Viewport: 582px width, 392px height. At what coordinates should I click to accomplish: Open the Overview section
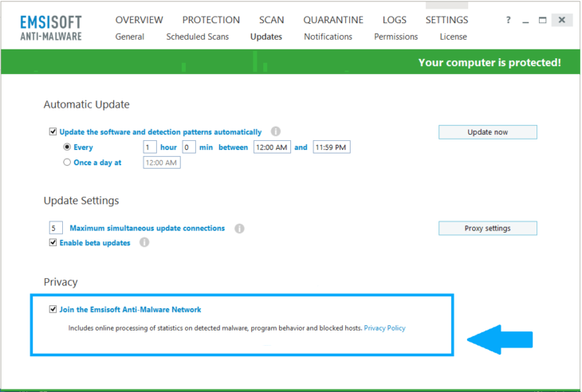point(139,20)
